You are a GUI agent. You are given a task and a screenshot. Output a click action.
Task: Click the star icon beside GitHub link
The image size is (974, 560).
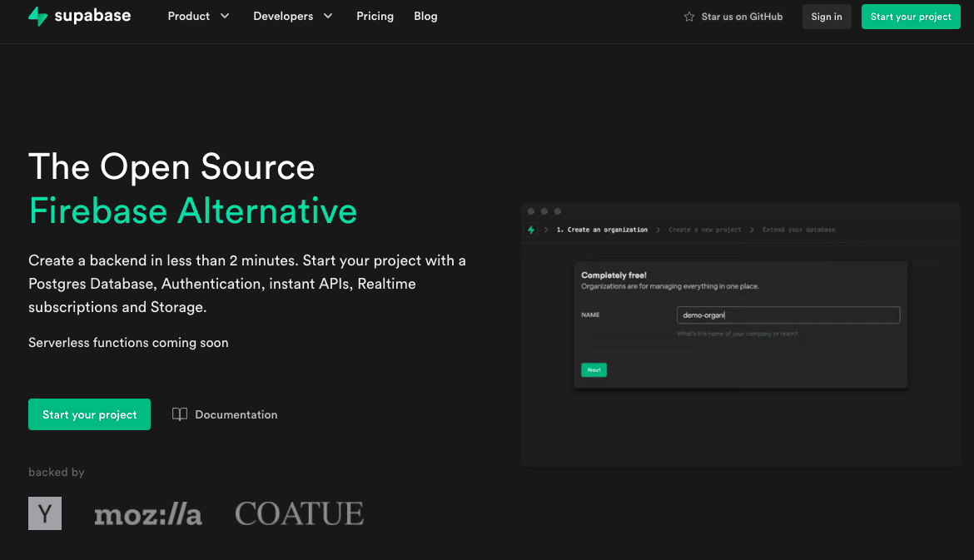click(x=689, y=17)
